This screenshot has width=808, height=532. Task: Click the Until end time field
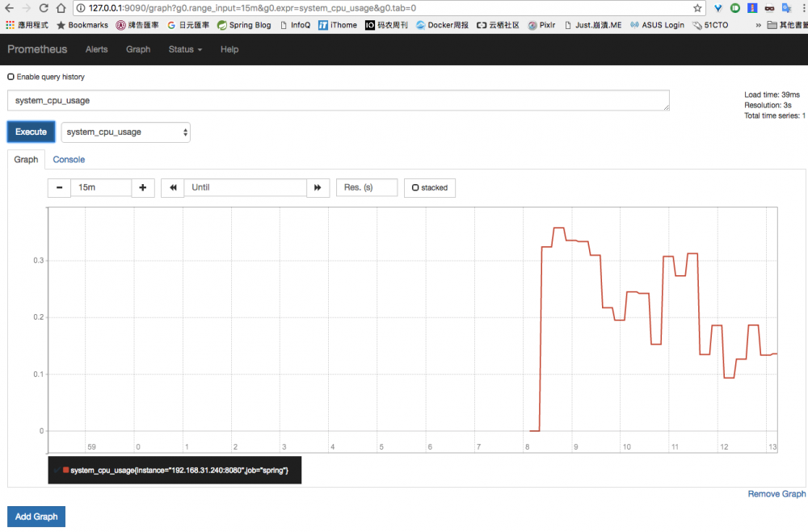tap(246, 187)
